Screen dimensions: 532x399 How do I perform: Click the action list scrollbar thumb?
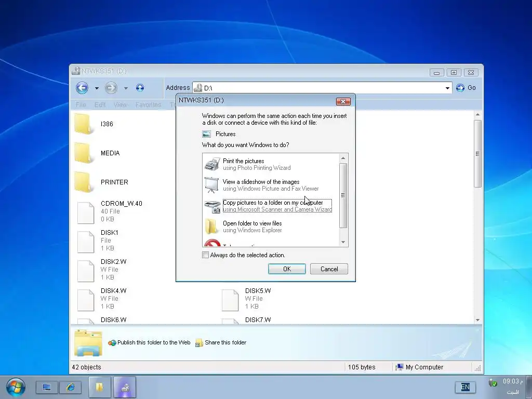pyautogui.click(x=343, y=195)
